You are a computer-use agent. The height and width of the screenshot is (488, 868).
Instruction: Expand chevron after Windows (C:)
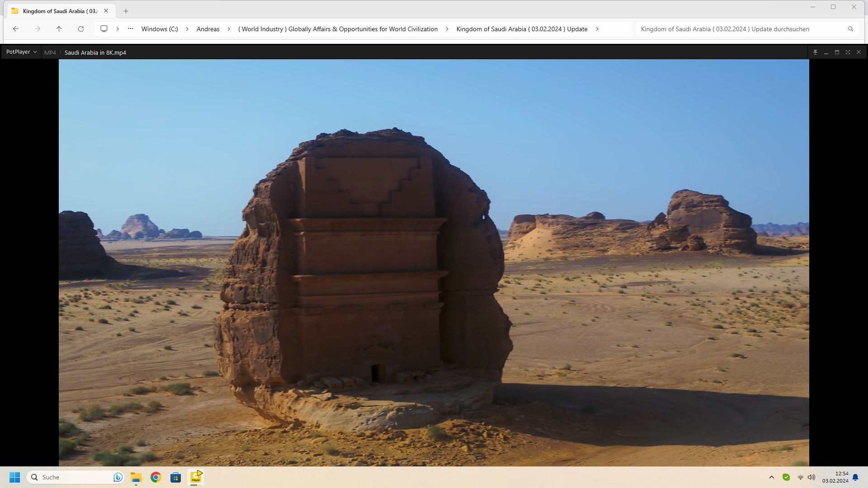(x=187, y=29)
